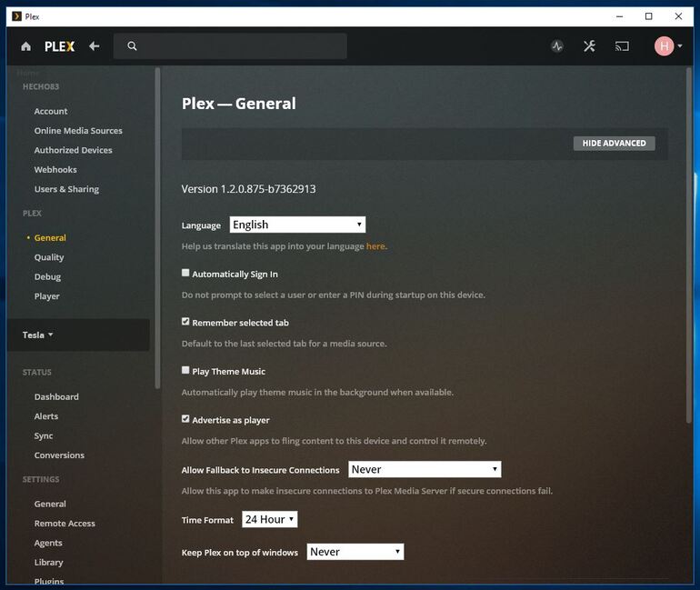Open the cast to player icon
The image size is (700, 590).
point(622,46)
